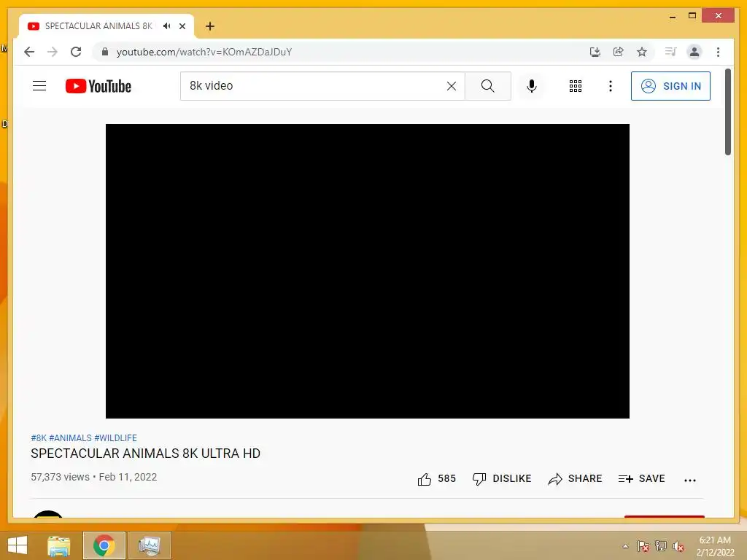This screenshot has width=747, height=560.
Task: Show hidden tray icons arrow
Action: coord(625,546)
